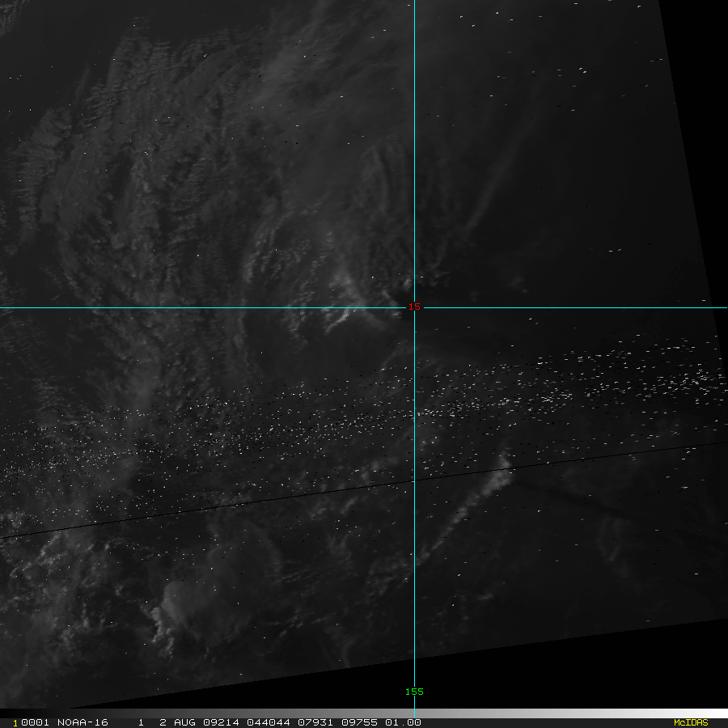Click the 2 AUG date text

(178, 722)
